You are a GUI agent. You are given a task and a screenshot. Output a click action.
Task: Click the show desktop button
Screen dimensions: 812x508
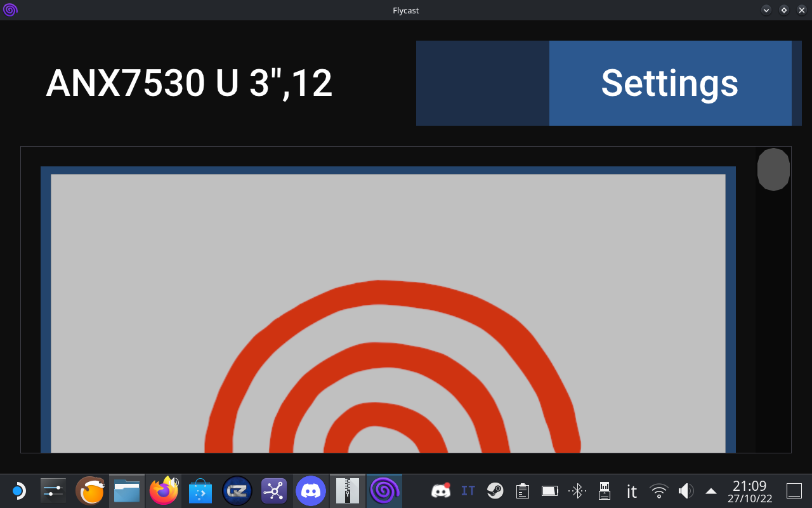pyautogui.click(x=795, y=490)
